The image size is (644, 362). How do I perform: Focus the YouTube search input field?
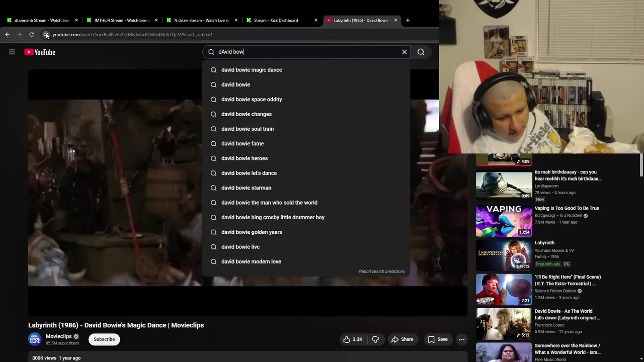point(307,52)
